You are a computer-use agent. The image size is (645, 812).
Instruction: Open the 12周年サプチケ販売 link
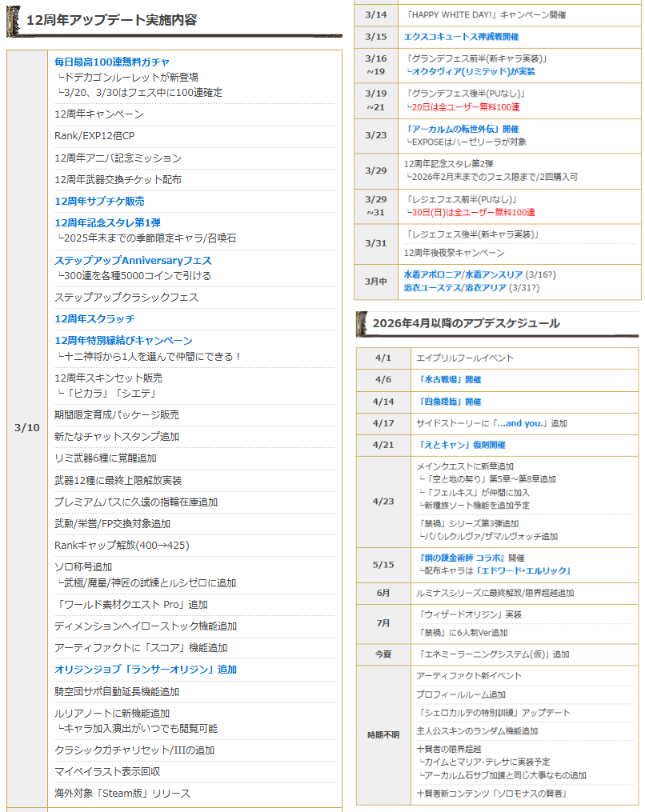(x=99, y=201)
